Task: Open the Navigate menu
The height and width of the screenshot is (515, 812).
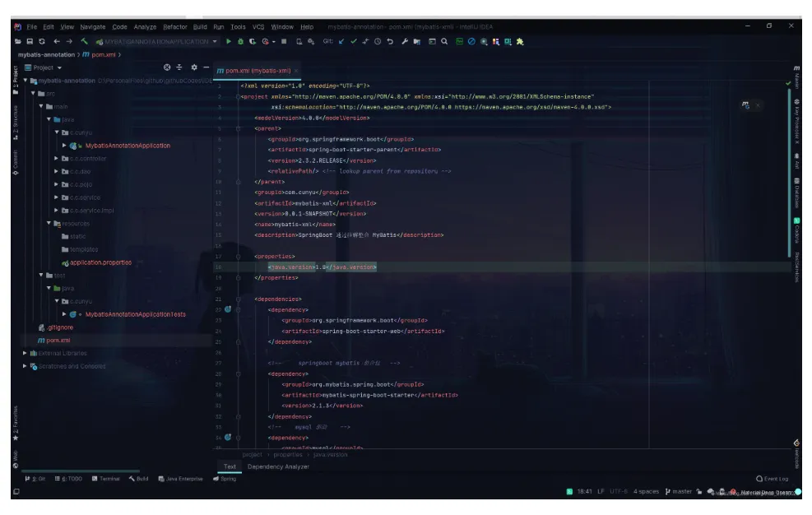Action: 93,27
